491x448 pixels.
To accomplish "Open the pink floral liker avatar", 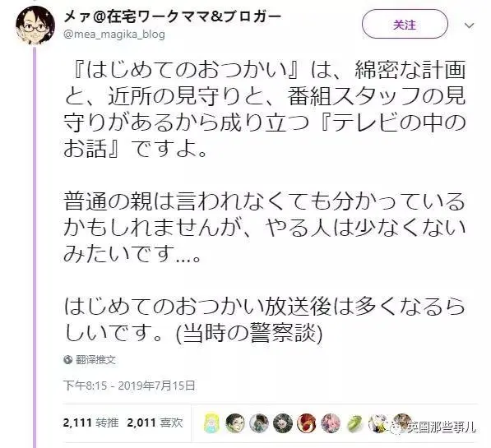I will [x=330, y=423].
